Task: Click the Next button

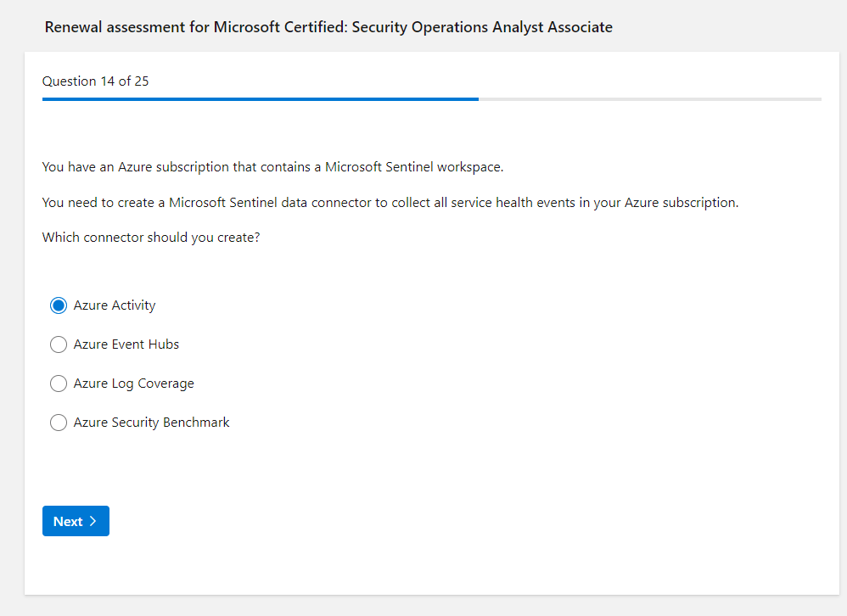Action: point(76,521)
